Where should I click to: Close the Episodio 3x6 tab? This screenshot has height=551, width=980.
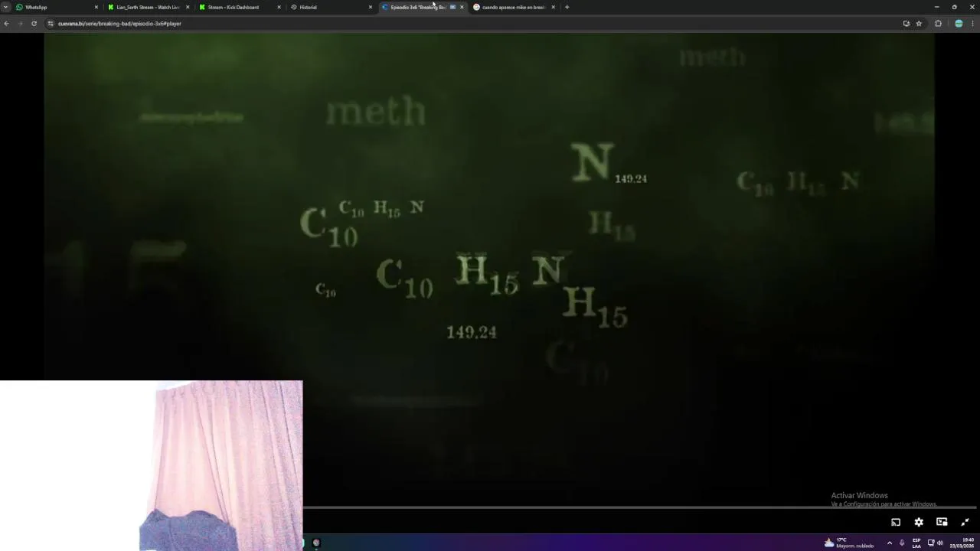click(462, 7)
